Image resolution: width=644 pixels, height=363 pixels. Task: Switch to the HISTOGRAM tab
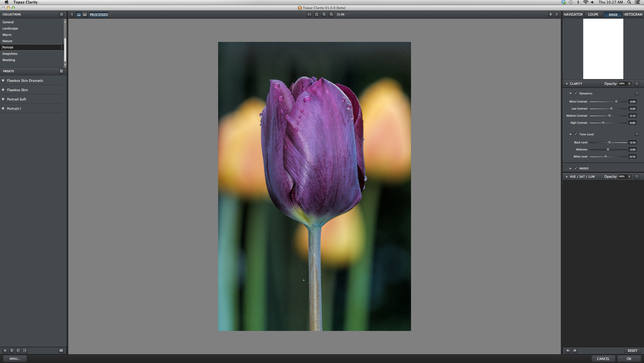(633, 14)
